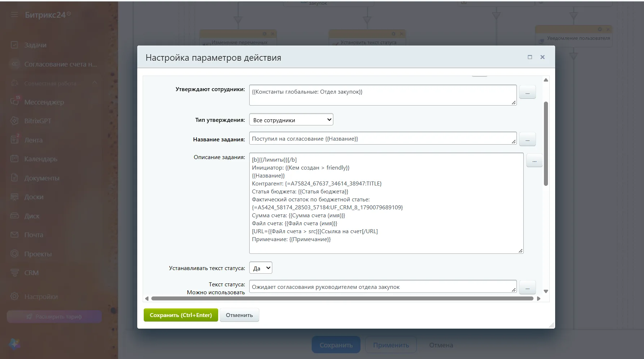Open Настройки in the sidebar

point(41,296)
